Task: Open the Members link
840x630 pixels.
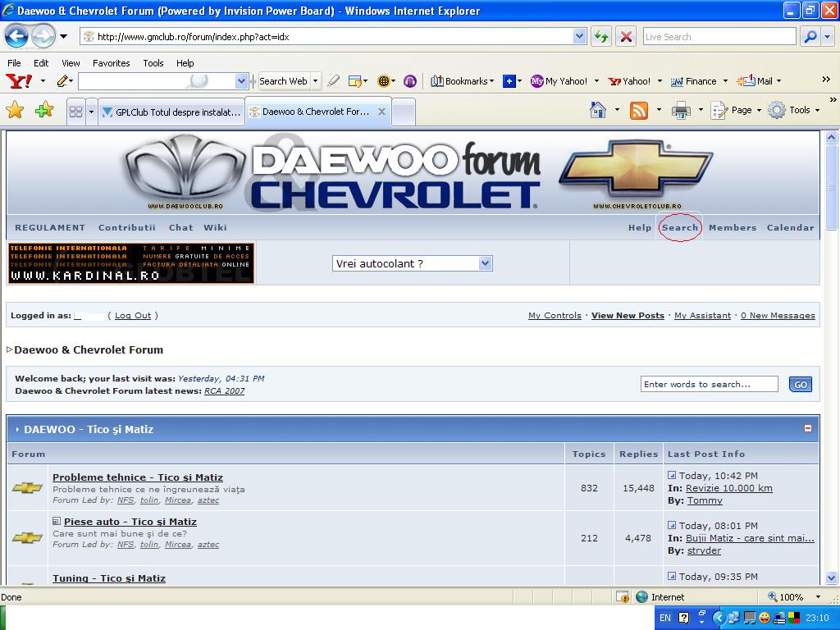Action: pos(733,228)
